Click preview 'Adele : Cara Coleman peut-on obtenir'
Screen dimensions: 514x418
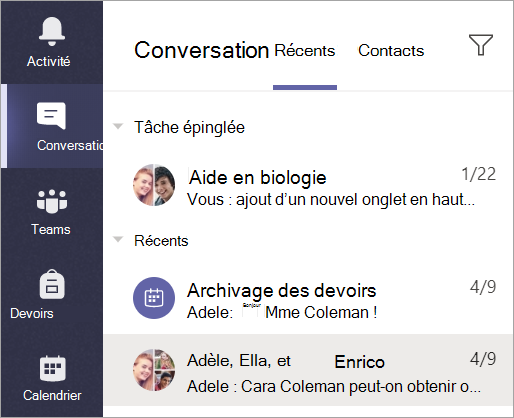(334, 387)
